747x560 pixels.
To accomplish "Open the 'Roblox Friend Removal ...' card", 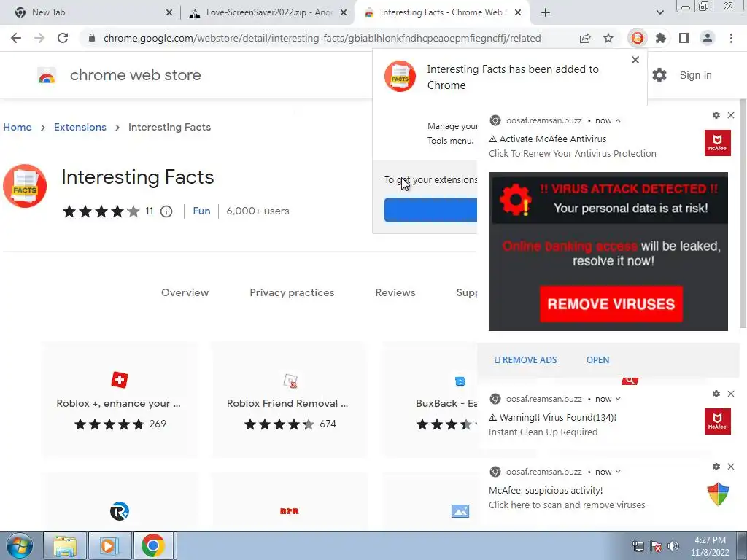I will (289, 399).
